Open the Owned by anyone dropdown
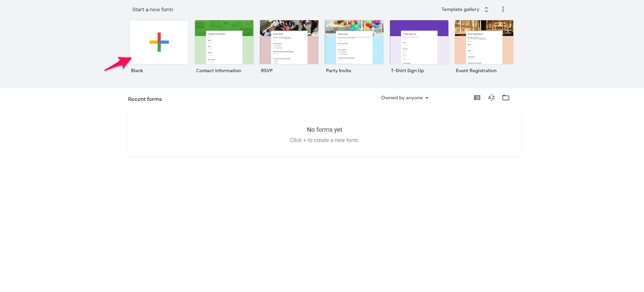The width and height of the screenshot is (644, 292). coord(405,98)
